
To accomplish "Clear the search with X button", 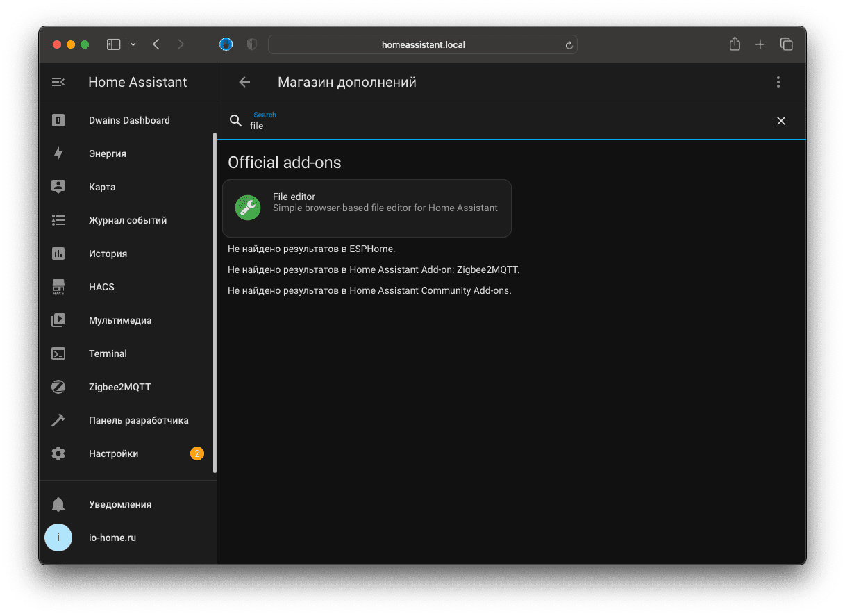I will click(780, 121).
